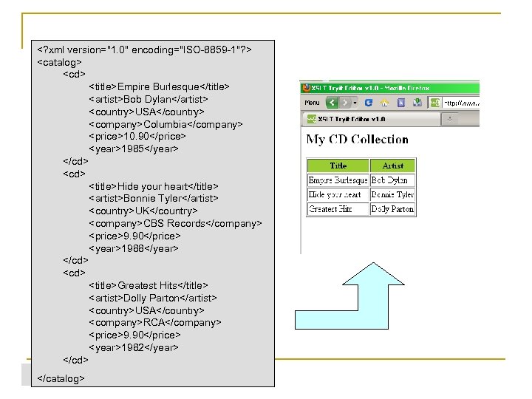Select the Bob Dylan table cell
The height and width of the screenshot is (399, 532).
tap(392, 180)
